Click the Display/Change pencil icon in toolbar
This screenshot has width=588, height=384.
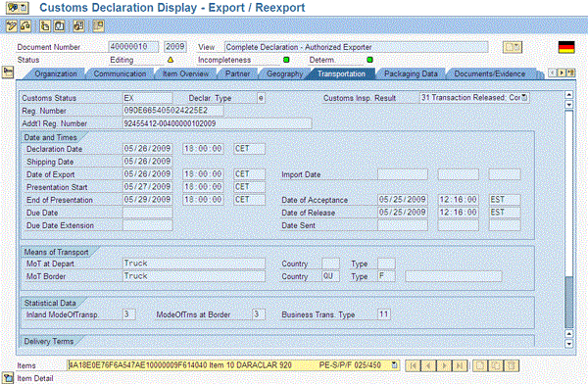pyautogui.click(x=12, y=25)
